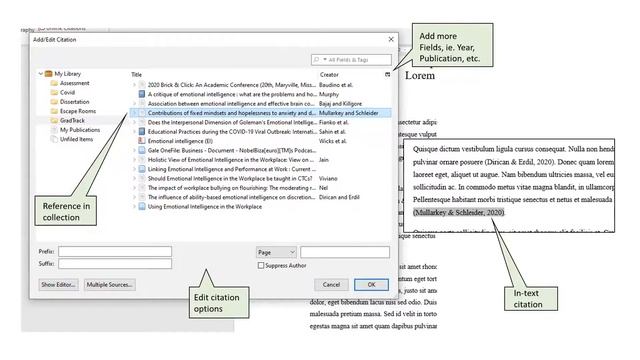Select the Contributions of fixed mindsets row

click(x=261, y=113)
